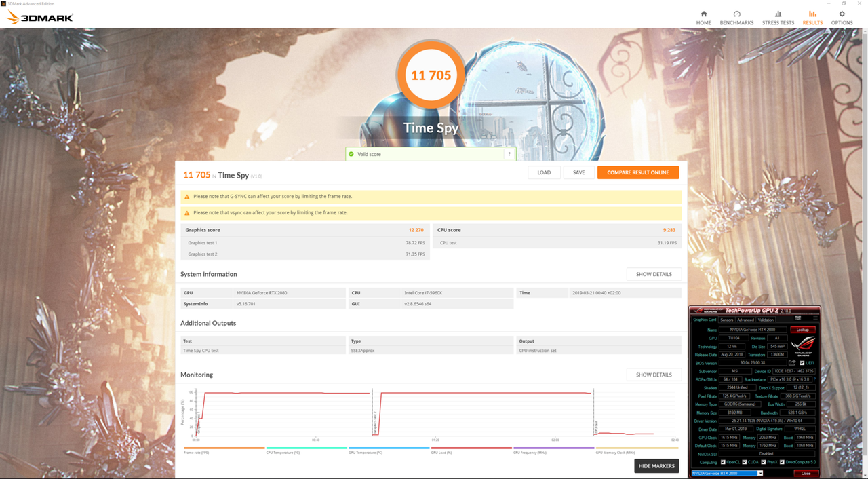Viewport: 868px width, 479px height.
Task: Click the valid score question mark
Action: click(509, 154)
